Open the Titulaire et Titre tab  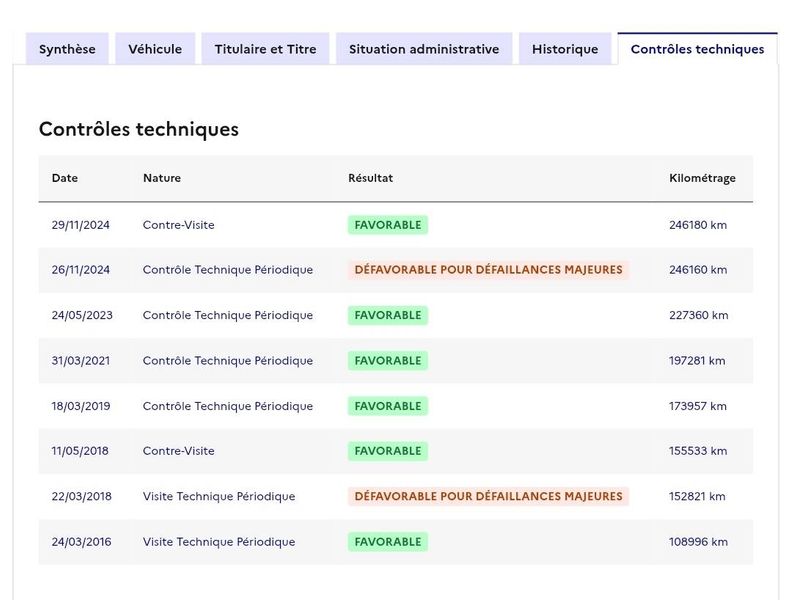pyautogui.click(x=265, y=49)
